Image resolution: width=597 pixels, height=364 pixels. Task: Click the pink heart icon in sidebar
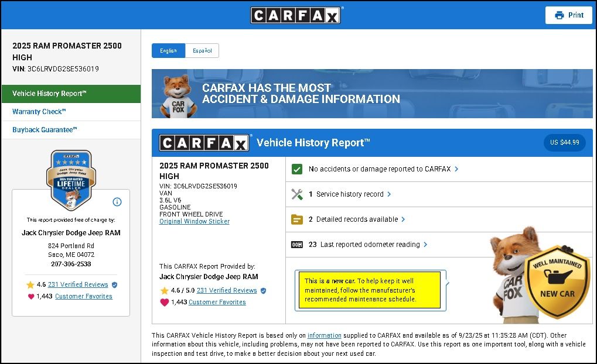(31, 297)
